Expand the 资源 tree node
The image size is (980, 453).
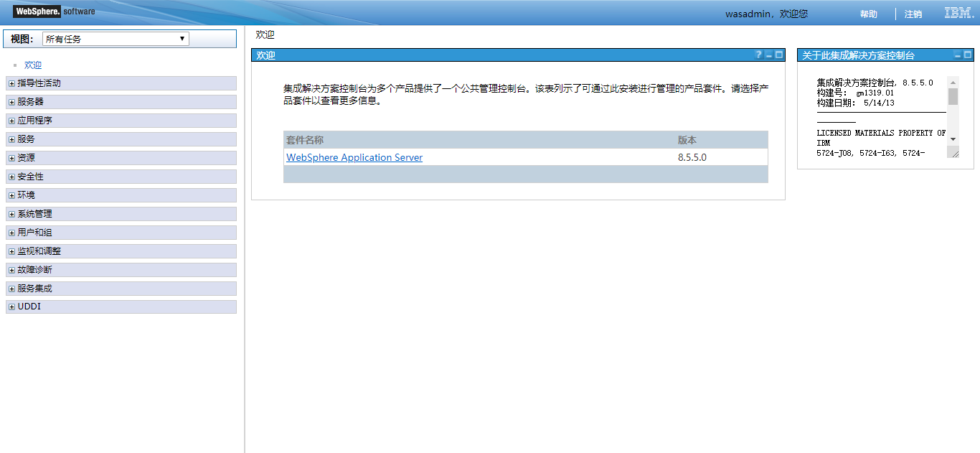coord(11,158)
